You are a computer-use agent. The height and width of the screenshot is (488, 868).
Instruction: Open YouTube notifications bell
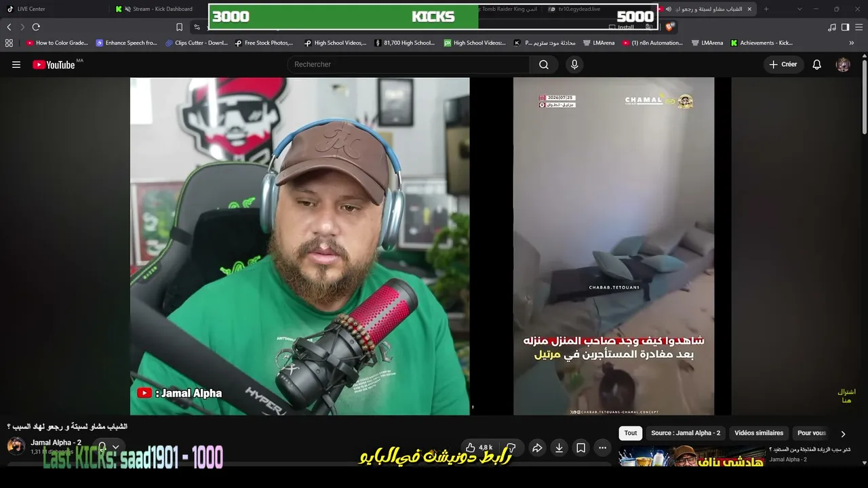[x=817, y=64]
